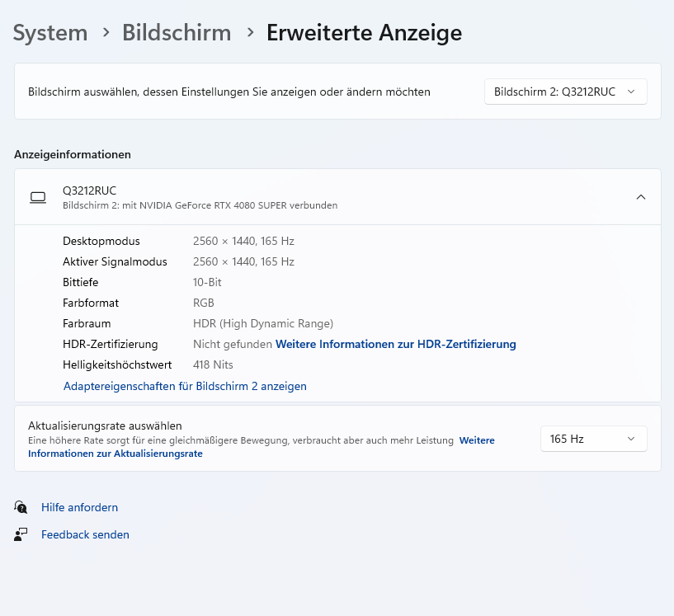This screenshot has height=616, width=674.
Task: Click the breadcrumb chevron after Bildschirm
Action: (x=249, y=32)
